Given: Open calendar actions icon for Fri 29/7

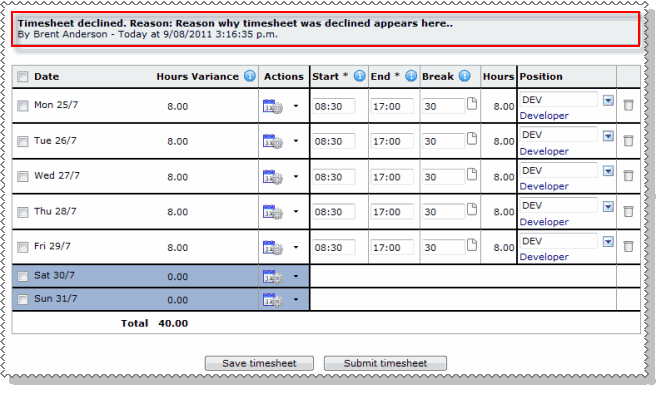Looking at the screenshot, I should (273, 247).
